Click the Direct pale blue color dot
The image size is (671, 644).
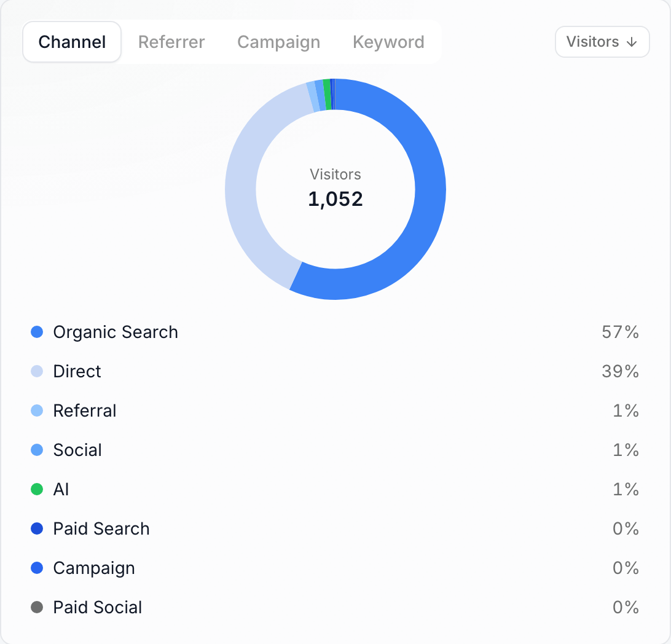pyautogui.click(x=37, y=371)
